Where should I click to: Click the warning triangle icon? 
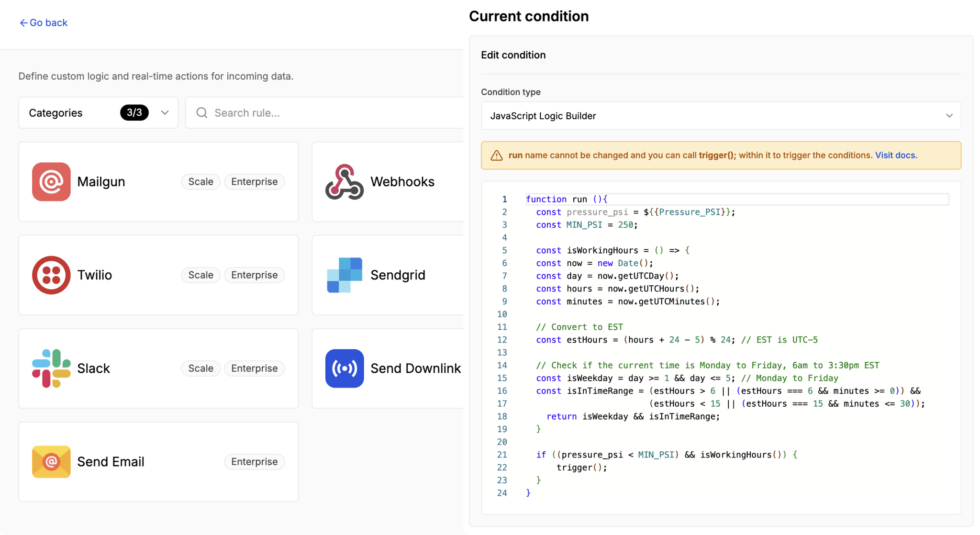[x=497, y=156]
